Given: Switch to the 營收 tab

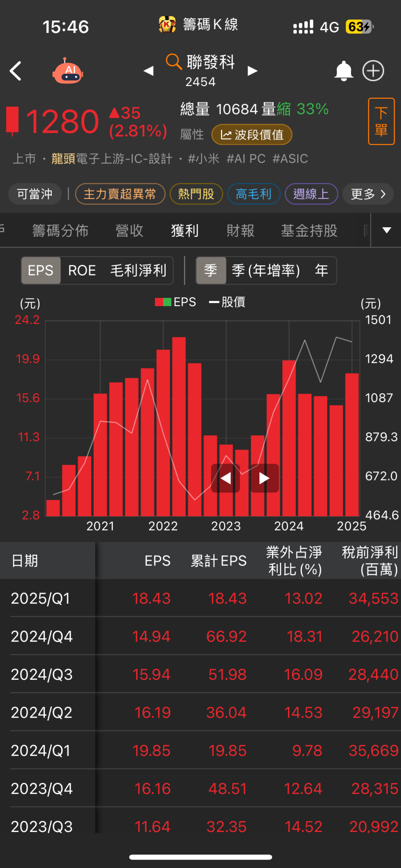Looking at the screenshot, I should tap(129, 231).
